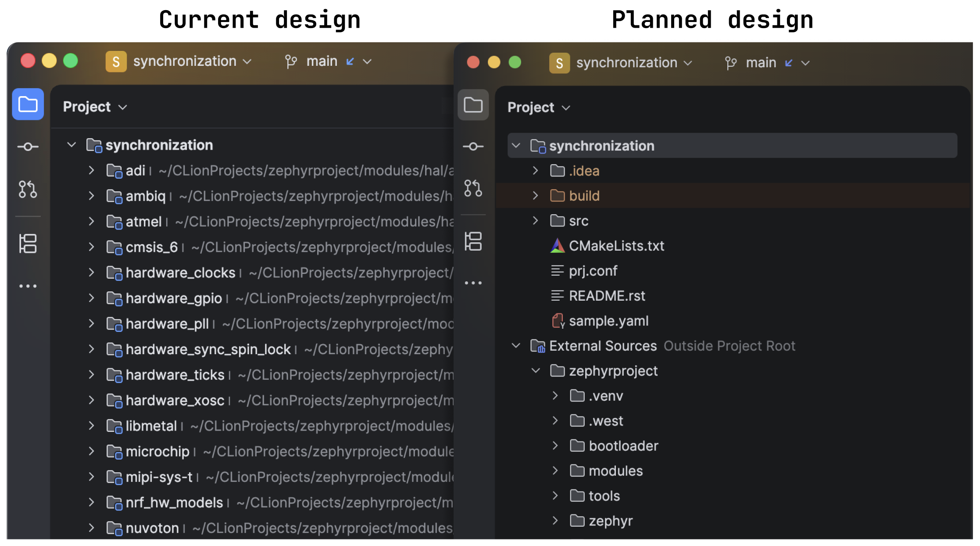The image size is (980, 546).
Task: Open Structure tool window in planned design sidebar
Action: tap(473, 241)
